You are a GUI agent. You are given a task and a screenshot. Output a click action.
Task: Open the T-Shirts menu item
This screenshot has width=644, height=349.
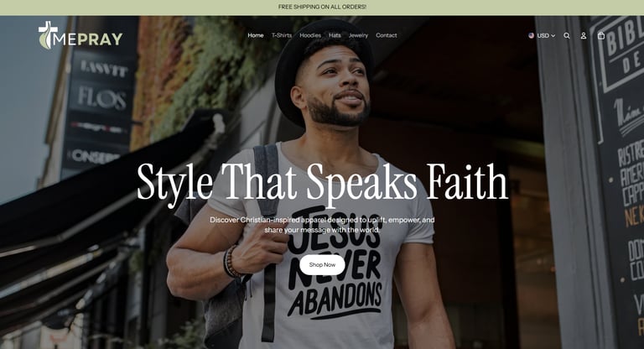282,35
